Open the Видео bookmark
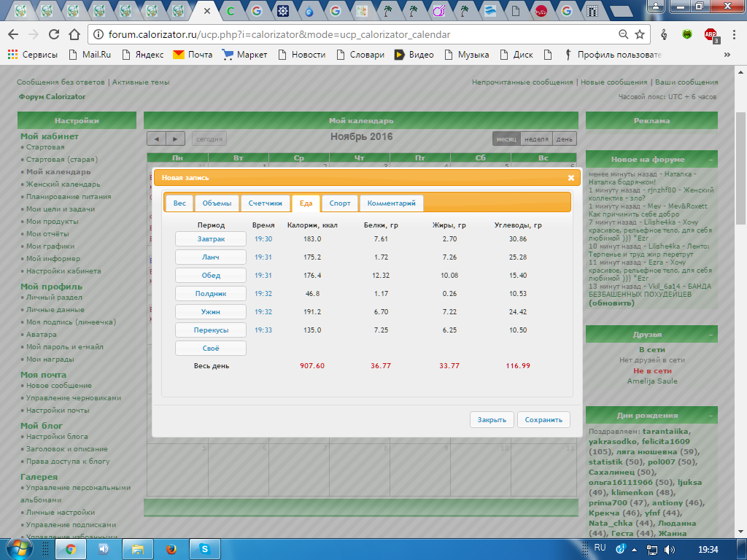Viewport: 747px width, 560px height. pos(414,55)
